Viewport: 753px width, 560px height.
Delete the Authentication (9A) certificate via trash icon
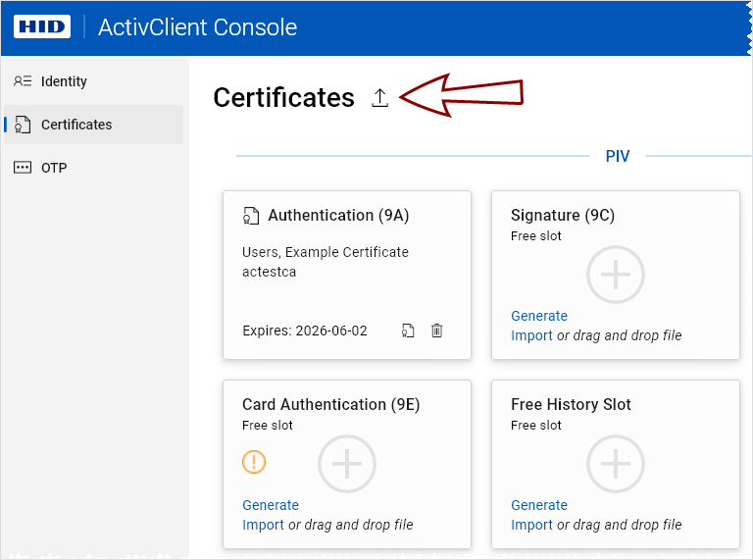point(437,331)
